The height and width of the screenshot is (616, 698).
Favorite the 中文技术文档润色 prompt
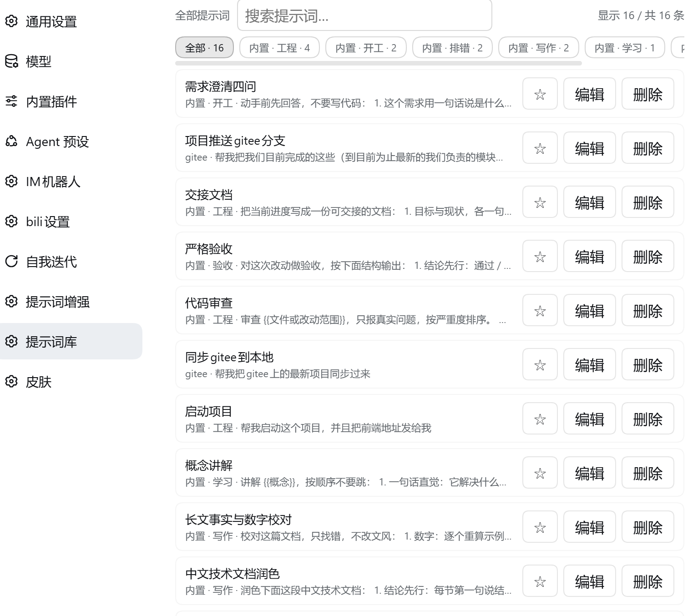pyautogui.click(x=540, y=581)
